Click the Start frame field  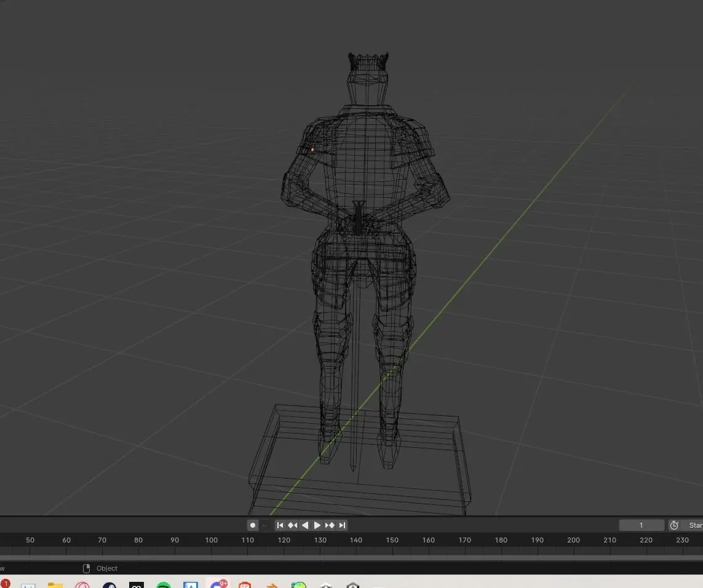point(693,525)
